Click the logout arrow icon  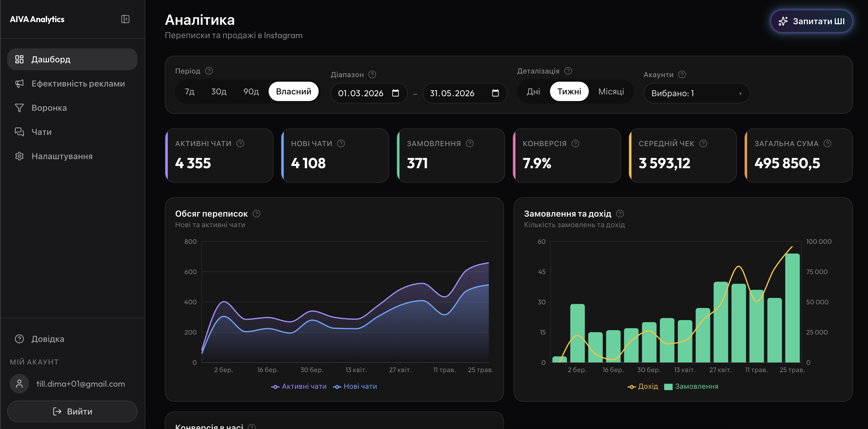tap(57, 411)
